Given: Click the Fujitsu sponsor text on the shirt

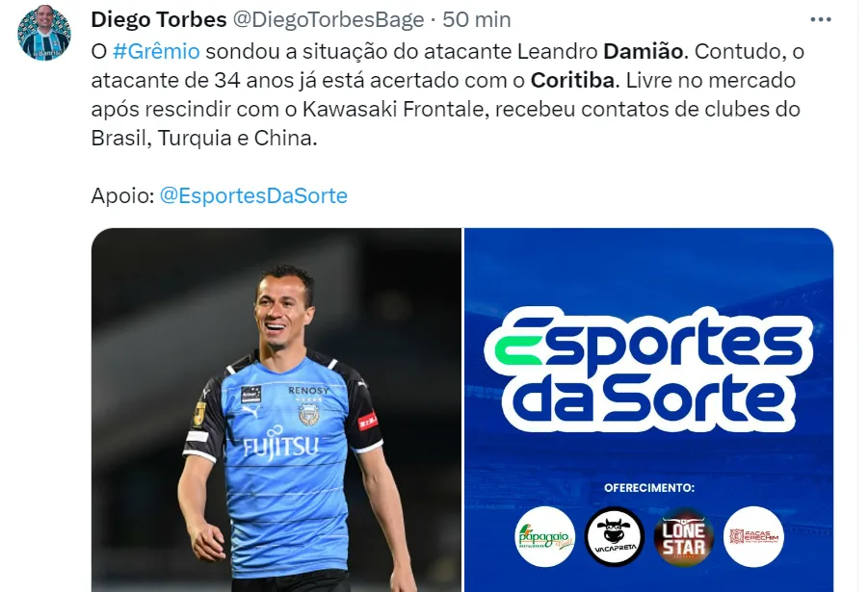Looking at the screenshot, I should (x=280, y=446).
